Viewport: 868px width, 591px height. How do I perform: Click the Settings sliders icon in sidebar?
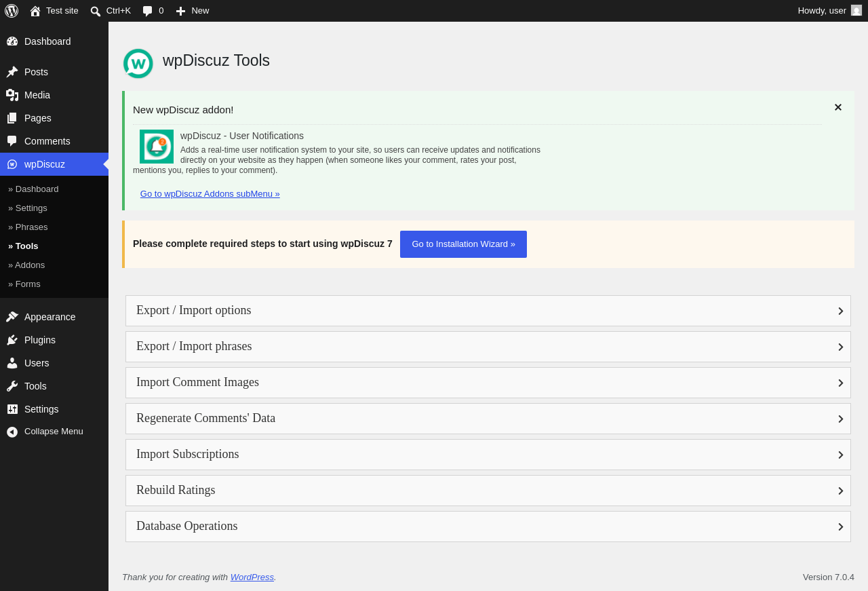pos(12,409)
